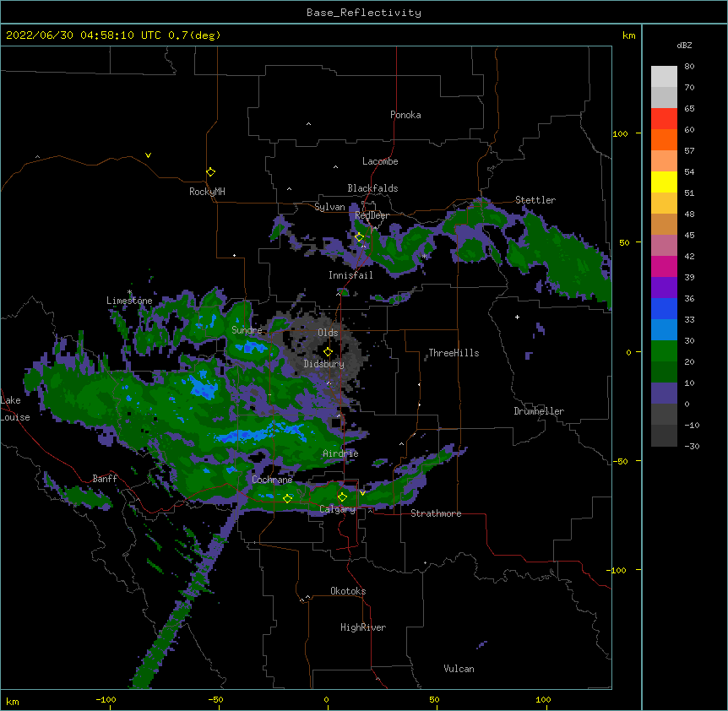Click the Olds town label
Image resolution: width=728 pixels, height=711 pixels.
[328, 333]
